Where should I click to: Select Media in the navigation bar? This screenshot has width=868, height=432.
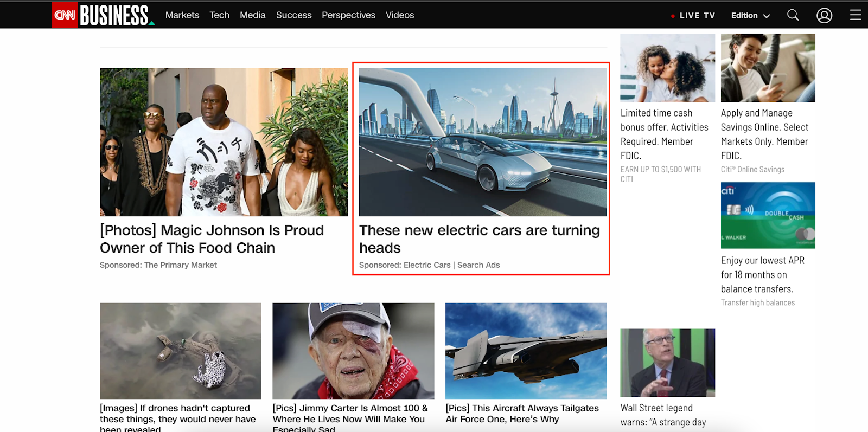tap(253, 15)
